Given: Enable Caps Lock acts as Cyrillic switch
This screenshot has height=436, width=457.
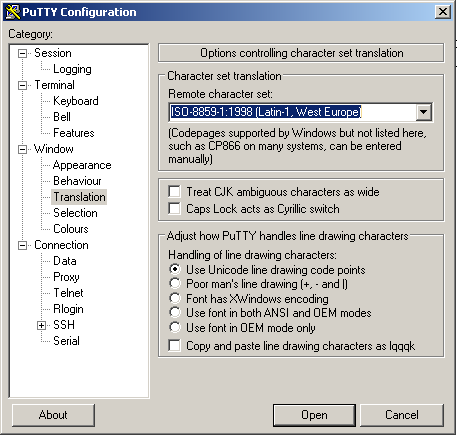Looking at the screenshot, I should pyautogui.click(x=174, y=209).
